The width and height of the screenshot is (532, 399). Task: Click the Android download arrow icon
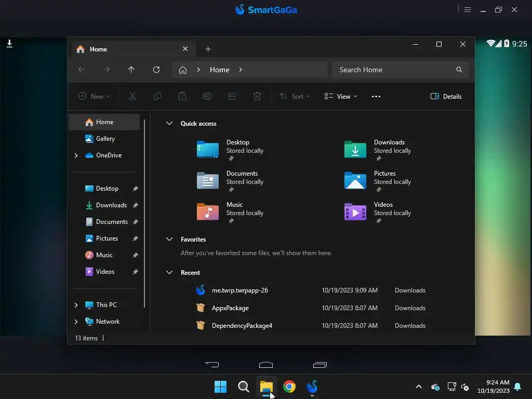(9, 44)
